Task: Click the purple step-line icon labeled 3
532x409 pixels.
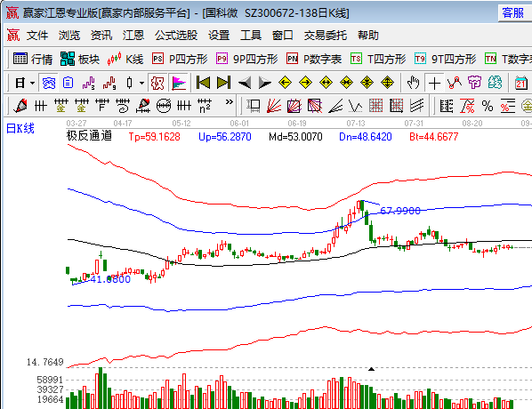Action: tap(89, 83)
